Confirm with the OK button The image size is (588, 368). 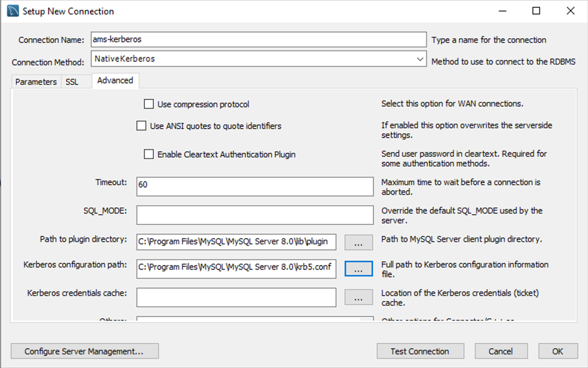click(558, 351)
